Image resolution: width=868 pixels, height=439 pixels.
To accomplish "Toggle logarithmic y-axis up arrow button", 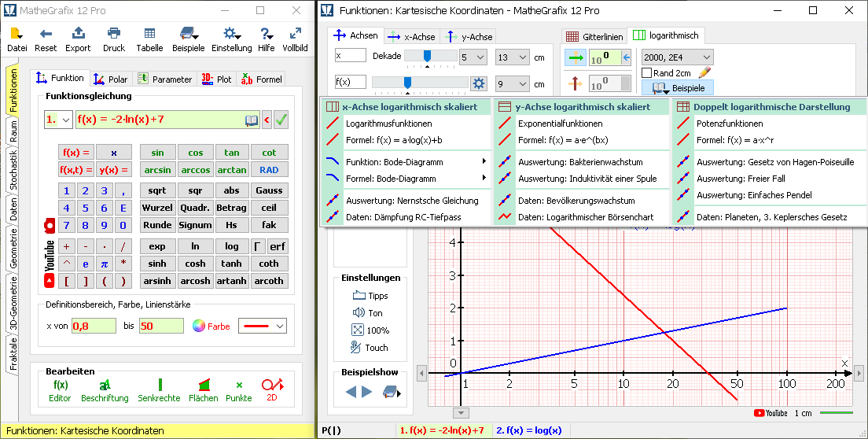I will [576, 83].
